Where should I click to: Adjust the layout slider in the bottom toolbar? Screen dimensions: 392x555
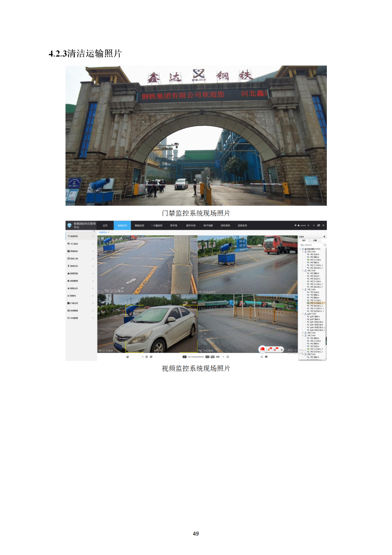[196, 357]
